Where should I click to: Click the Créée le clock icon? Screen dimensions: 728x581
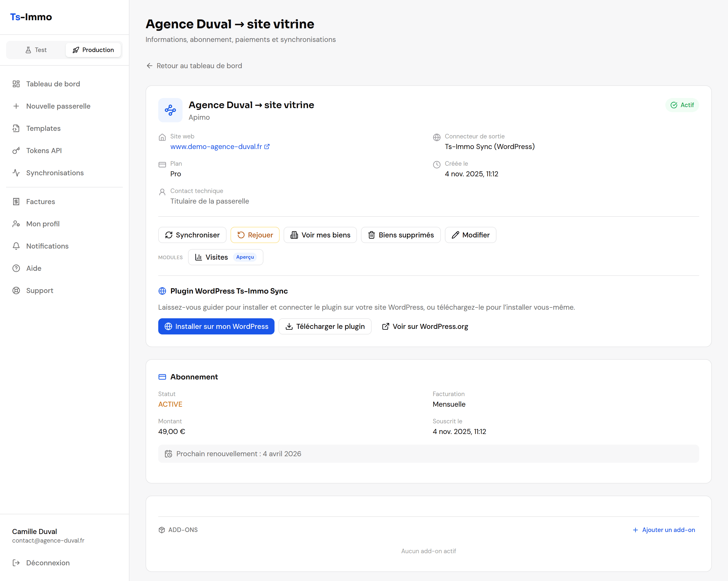click(437, 165)
